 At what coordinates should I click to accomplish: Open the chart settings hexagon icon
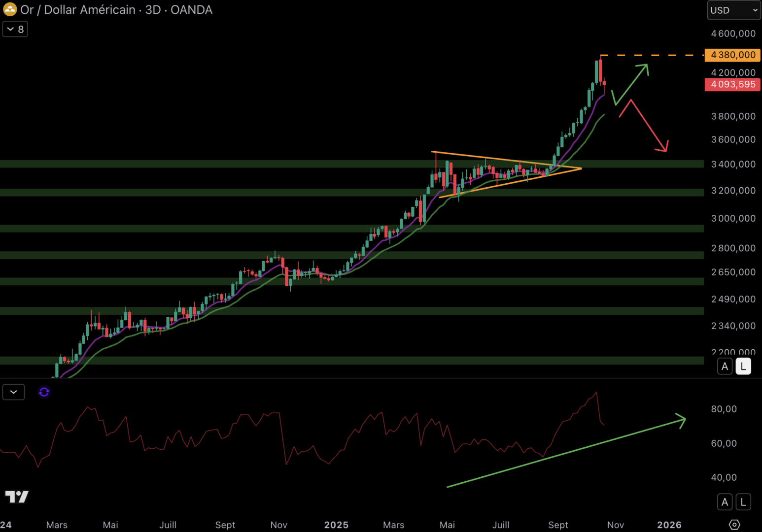734,525
